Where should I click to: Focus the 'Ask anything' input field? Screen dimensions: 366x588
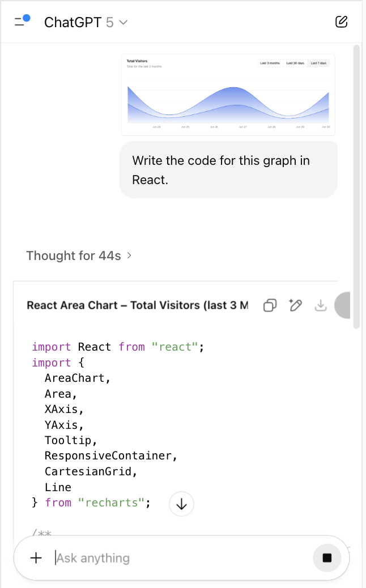tap(181, 558)
